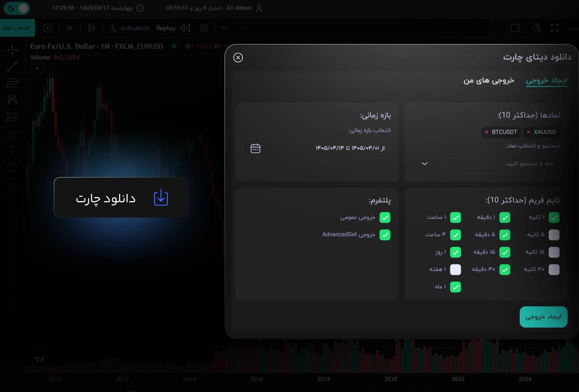Select the emoji icons tool

(12, 167)
